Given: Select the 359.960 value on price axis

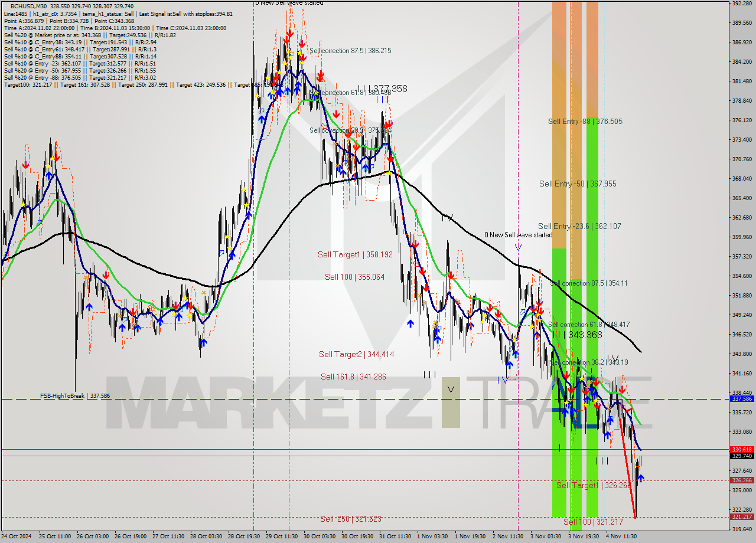Looking at the screenshot, I should (x=741, y=237).
